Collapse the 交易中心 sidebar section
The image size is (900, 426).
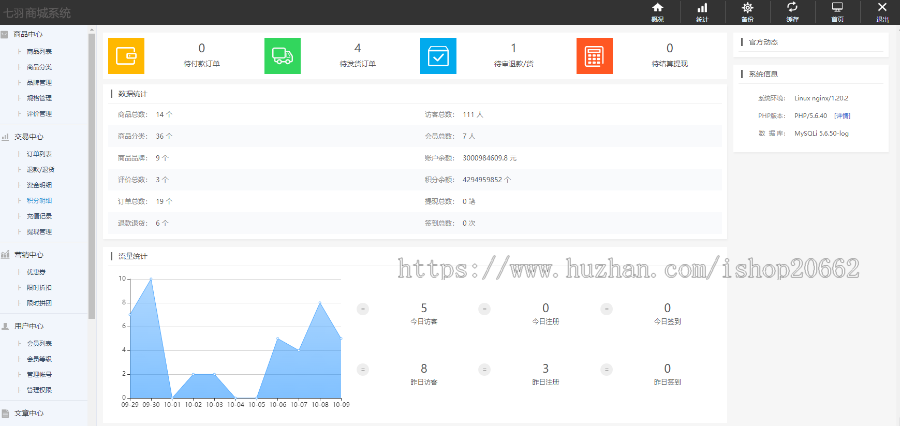28,136
